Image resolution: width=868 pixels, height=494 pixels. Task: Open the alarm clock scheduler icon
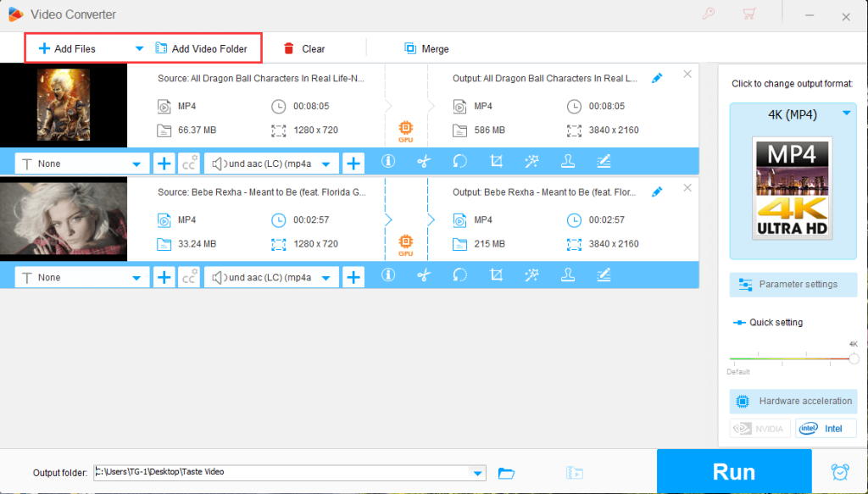pyautogui.click(x=840, y=472)
